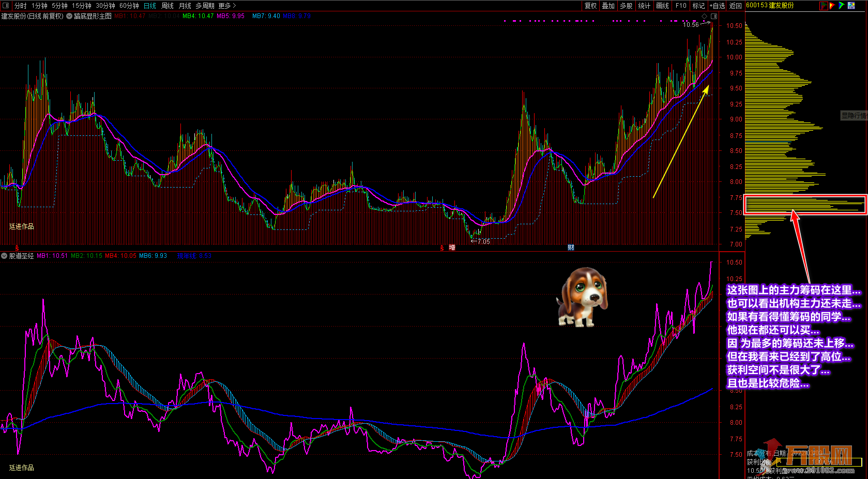This screenshot has width=868, height=479.
Task: Click the 建发股份(日线,前复权) chart label
Action: coord(32,16)
